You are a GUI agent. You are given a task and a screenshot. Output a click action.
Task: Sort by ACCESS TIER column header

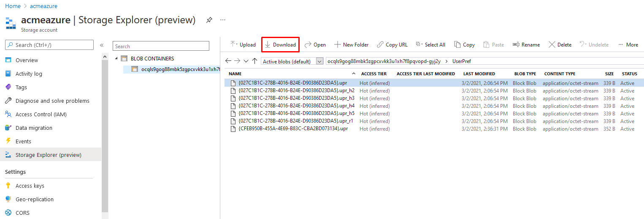(x=374, y=74)
